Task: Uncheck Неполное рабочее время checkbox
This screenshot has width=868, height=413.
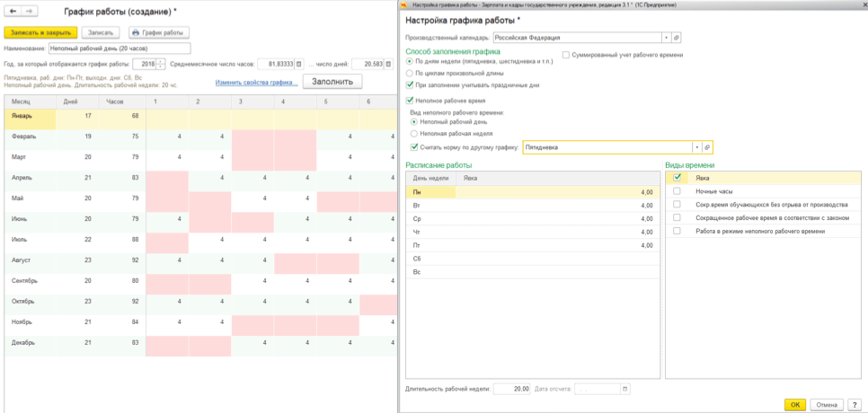Action: tap(411, 101)
